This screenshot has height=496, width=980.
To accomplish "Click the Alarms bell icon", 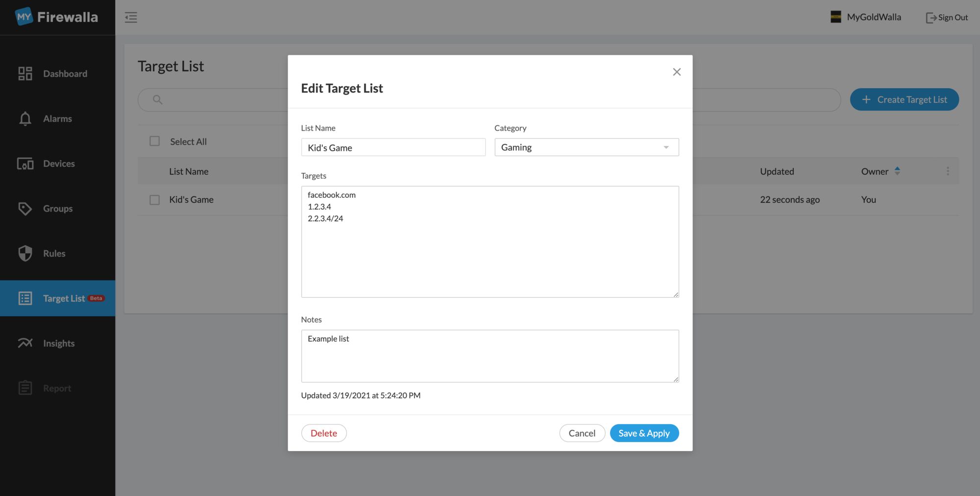I will [x=25, y=118].
